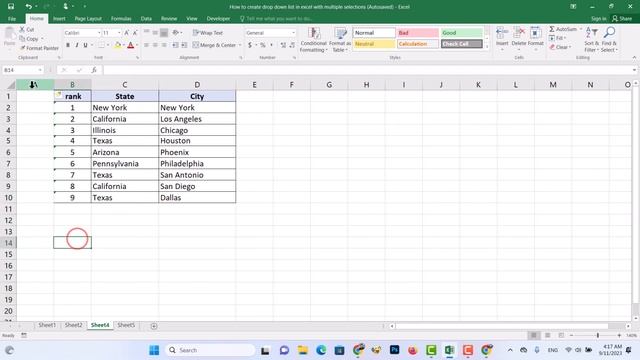Image resolution: width=640 pixels, height=360 pixels.
Task: Add a new sheet with plus button
Action: pos(154,326)
